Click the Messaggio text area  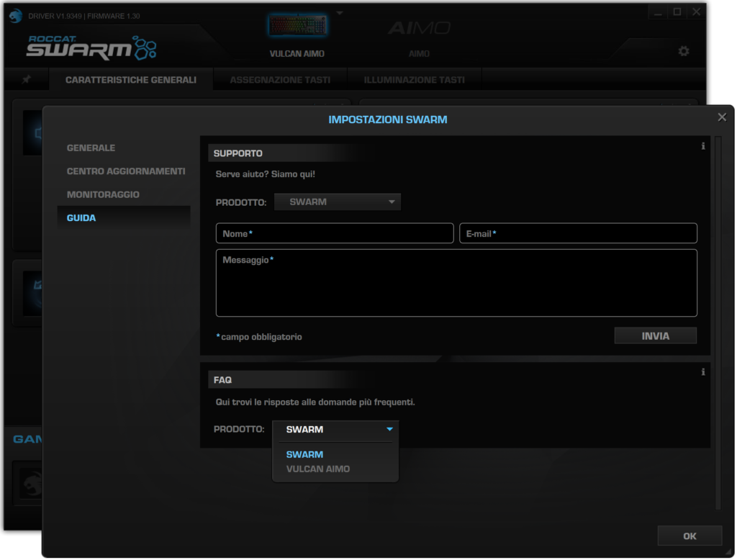pos(456,283)
